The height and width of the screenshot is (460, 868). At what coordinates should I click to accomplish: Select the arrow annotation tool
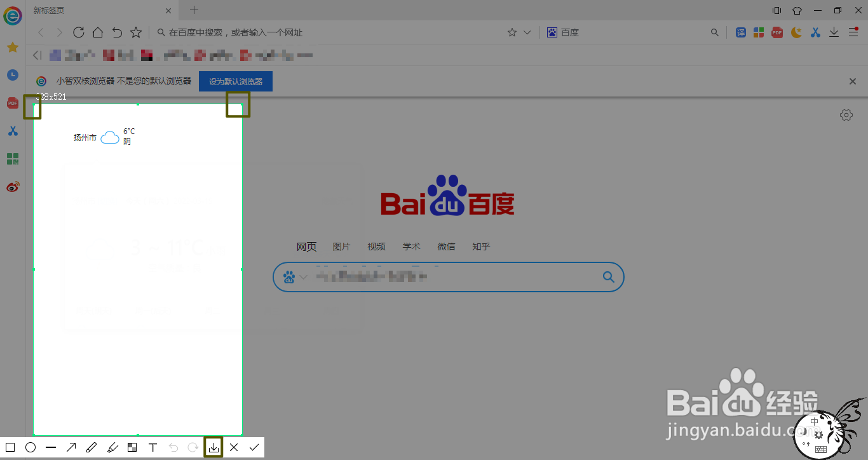coord(71,447)
